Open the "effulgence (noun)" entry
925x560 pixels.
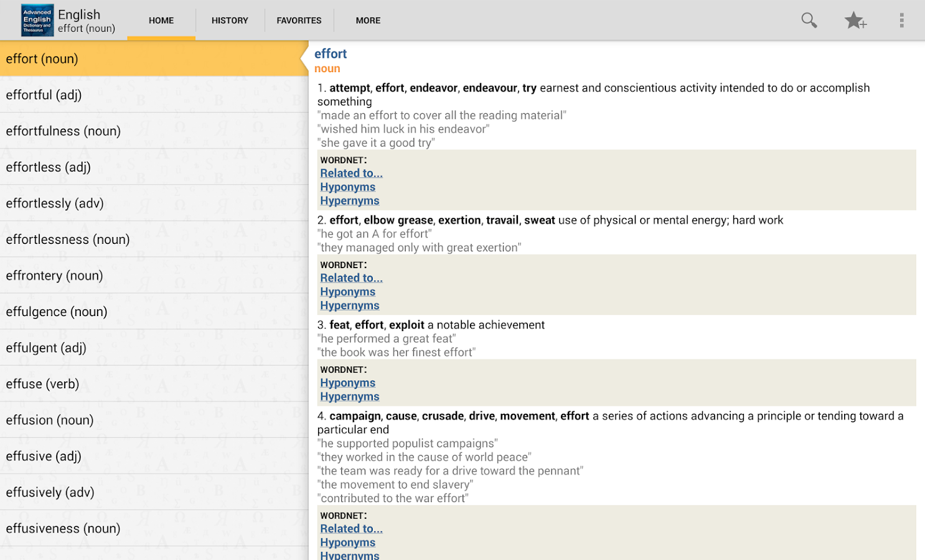click(x=56, y=311)
